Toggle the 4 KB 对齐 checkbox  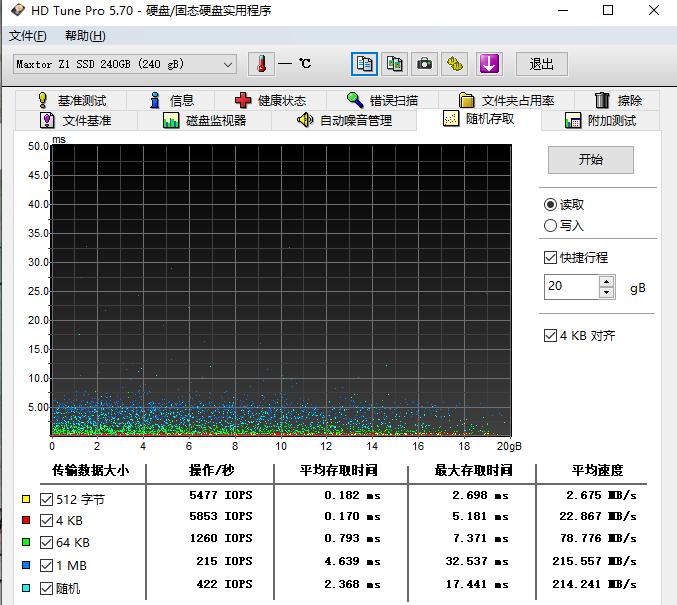click(x=550, y=336)
